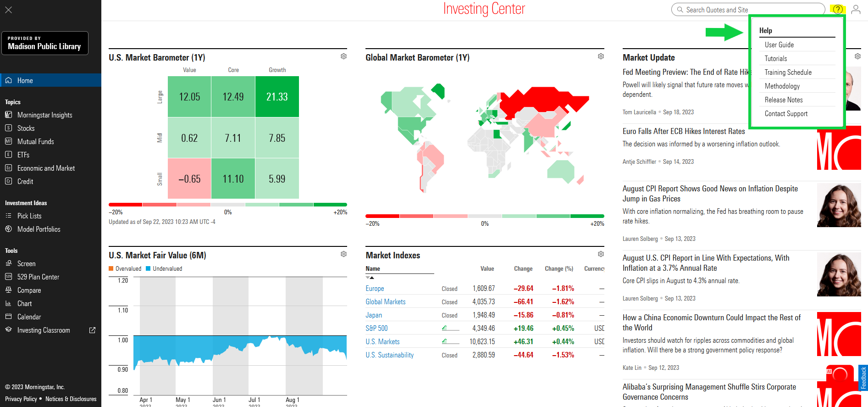Click the Small Value -0.65 barometer cell
868x407 pixels.
pos(189,178)
